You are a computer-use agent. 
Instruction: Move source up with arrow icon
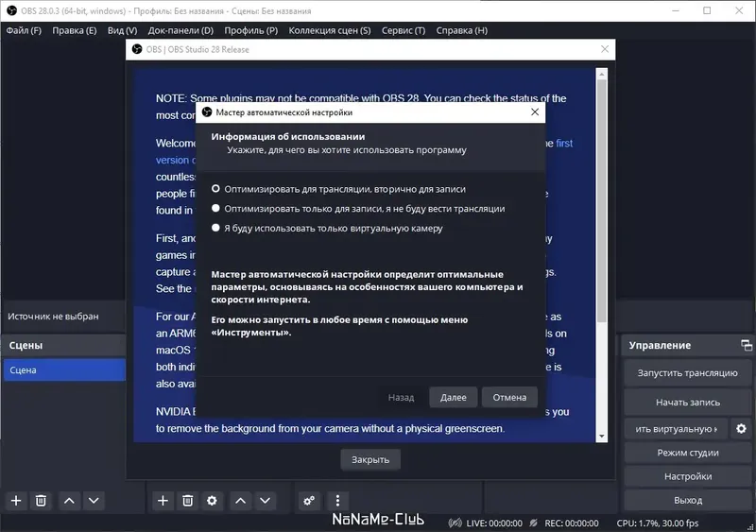tap(240, 501)
